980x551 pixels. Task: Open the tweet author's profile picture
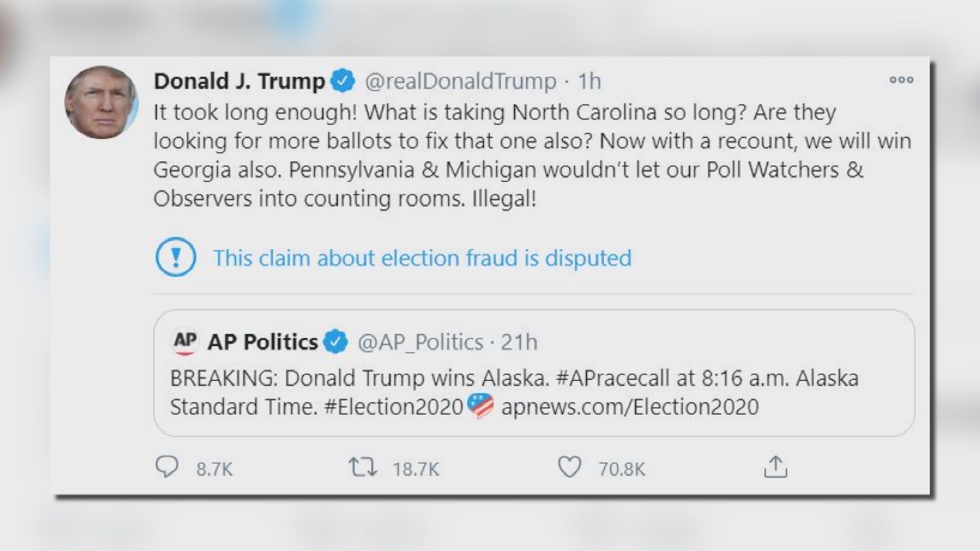[x=102, y=103]
